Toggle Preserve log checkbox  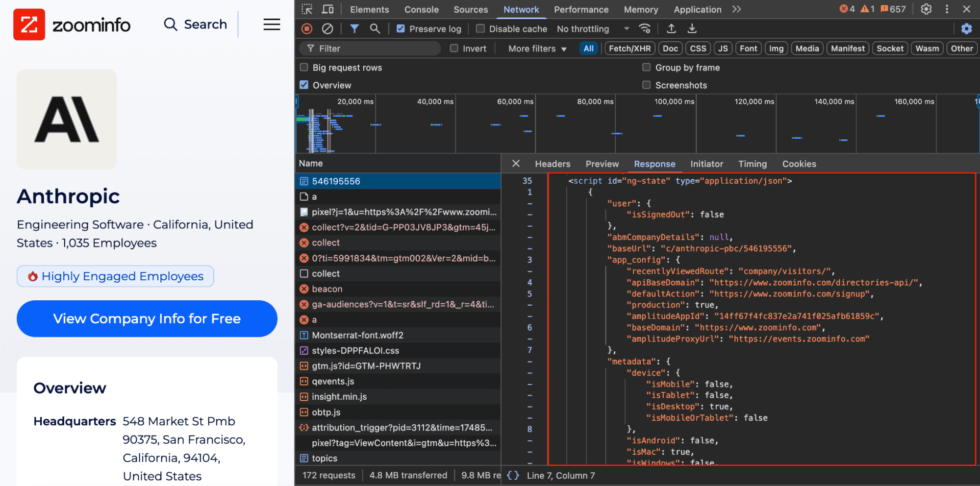tap(401, 29)
